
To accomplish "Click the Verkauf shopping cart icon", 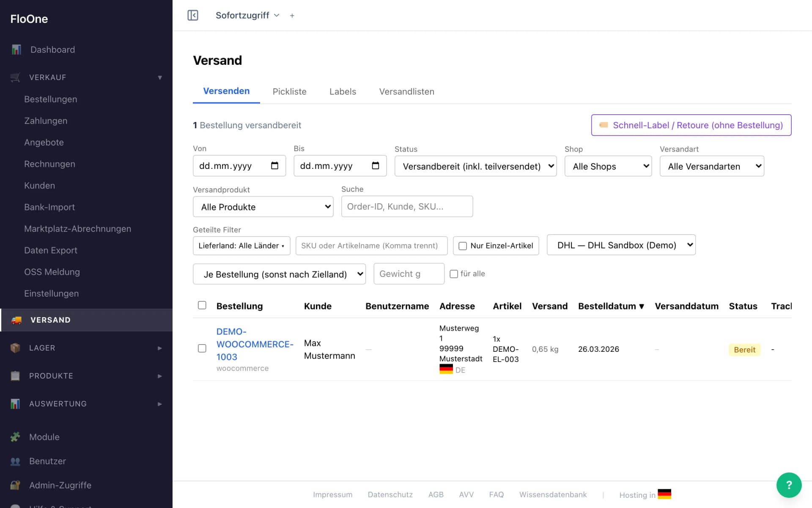I will (15, 77).
